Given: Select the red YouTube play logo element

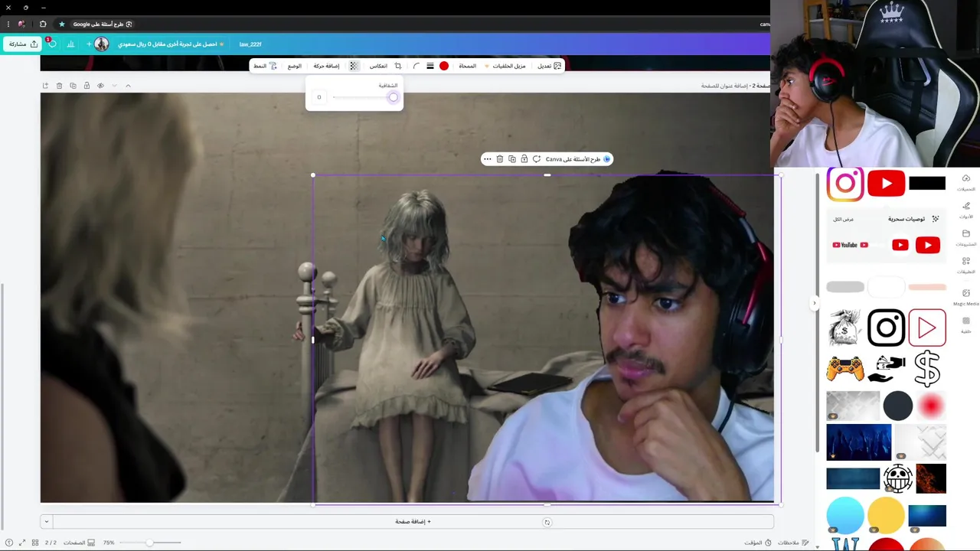Looking at the screenshot, I should tap(886, 184).
